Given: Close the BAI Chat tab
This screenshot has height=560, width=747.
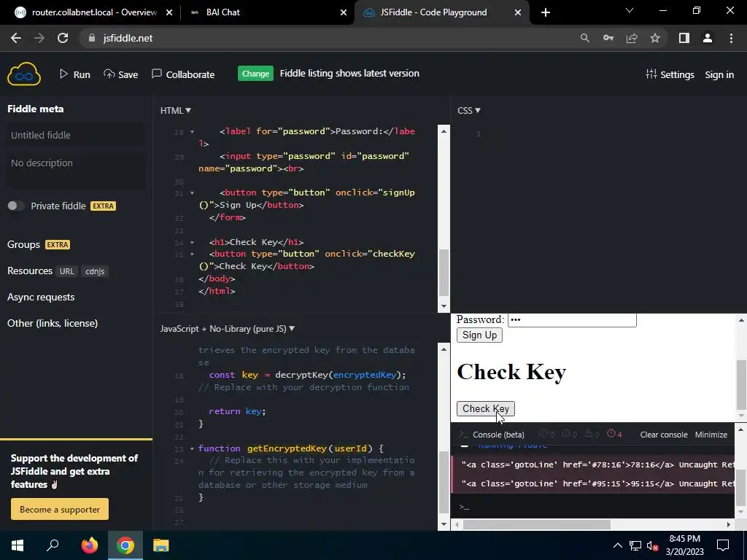Looking at the screenshot, I should [344, 12].
